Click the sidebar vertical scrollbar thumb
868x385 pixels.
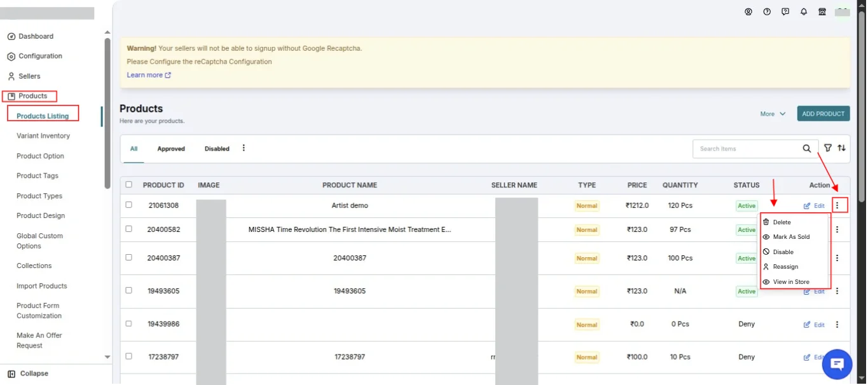tap(107, 113)
